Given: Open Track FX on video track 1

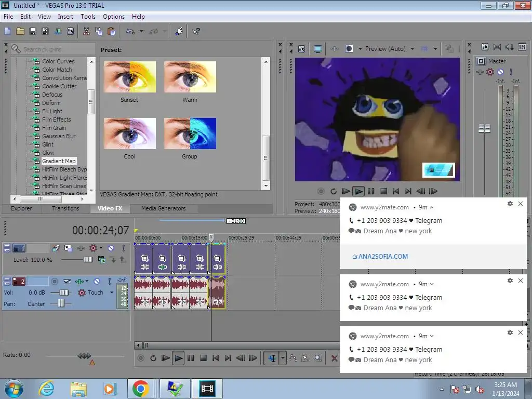Looking at the screenshot, I should pos(81,248).
